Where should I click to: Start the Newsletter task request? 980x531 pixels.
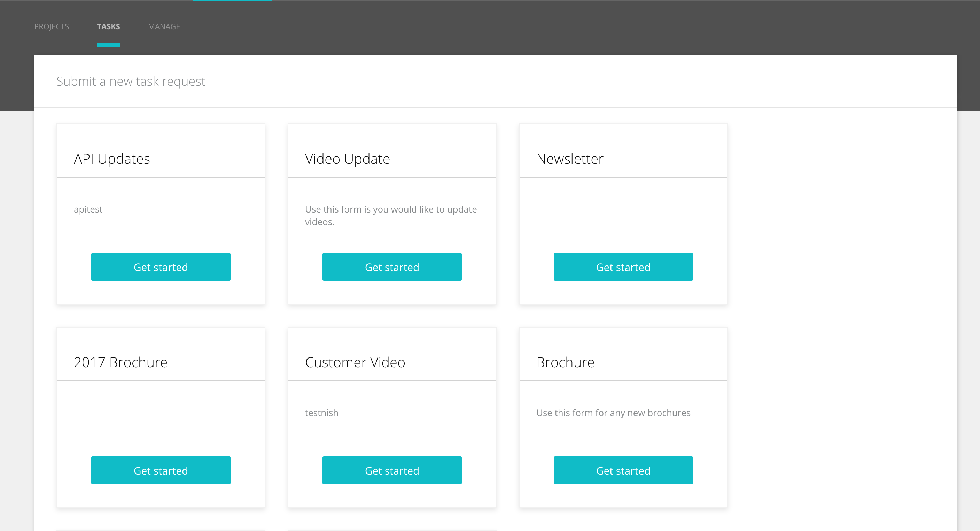click(623, 267)
